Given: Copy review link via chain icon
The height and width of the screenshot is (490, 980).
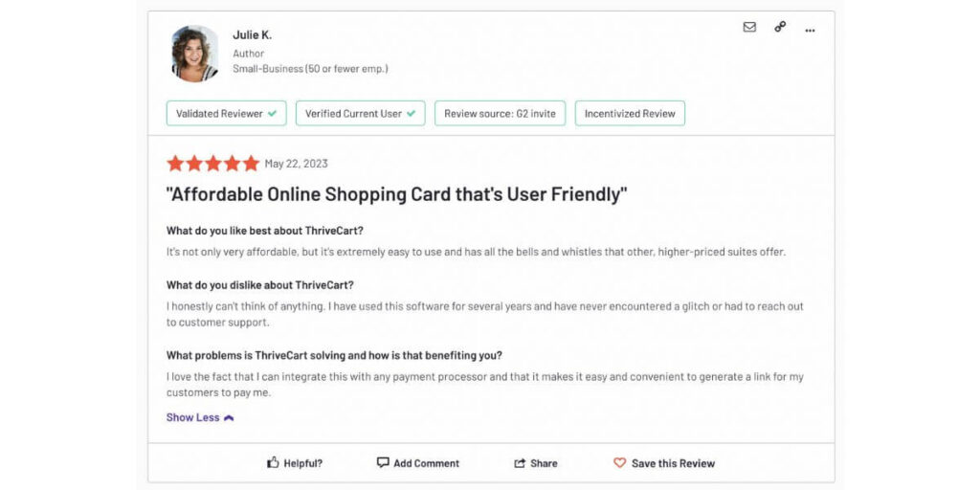Looking at the screenshot, I should (780, 28).
